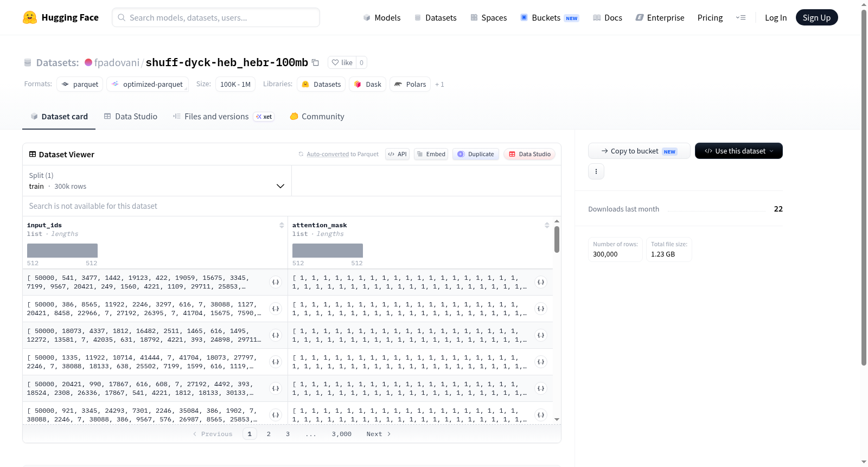Select the Datasets library tag
Image resolution: width=868 pixels, height=467 pixels.
pos(321,84)
